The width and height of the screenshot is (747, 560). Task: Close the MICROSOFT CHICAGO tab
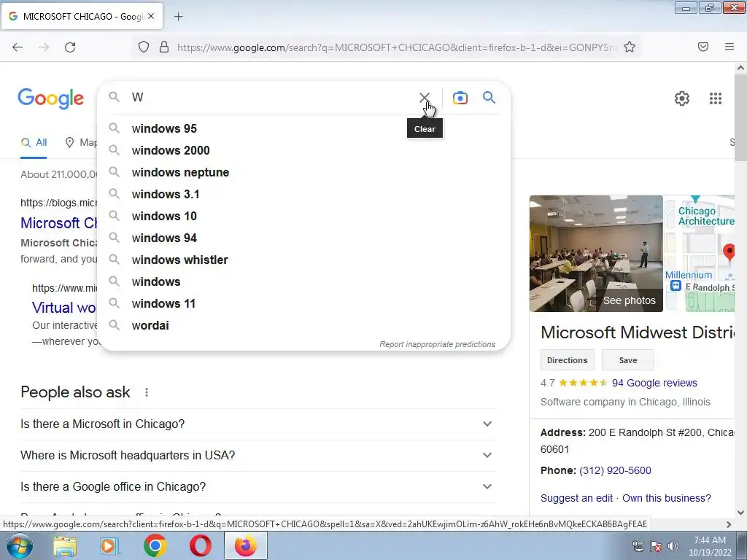point(151,16)
